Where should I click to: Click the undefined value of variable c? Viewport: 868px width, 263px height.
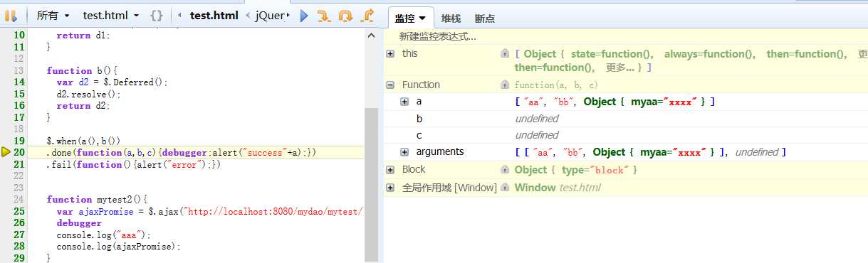pyautogui.click(x=536, y=135)
